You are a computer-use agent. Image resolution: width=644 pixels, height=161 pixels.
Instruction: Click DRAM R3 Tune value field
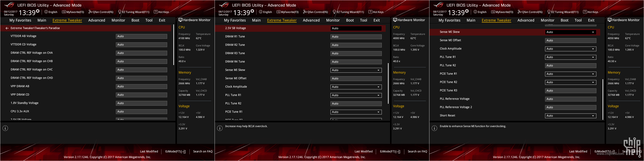(356, 53)
